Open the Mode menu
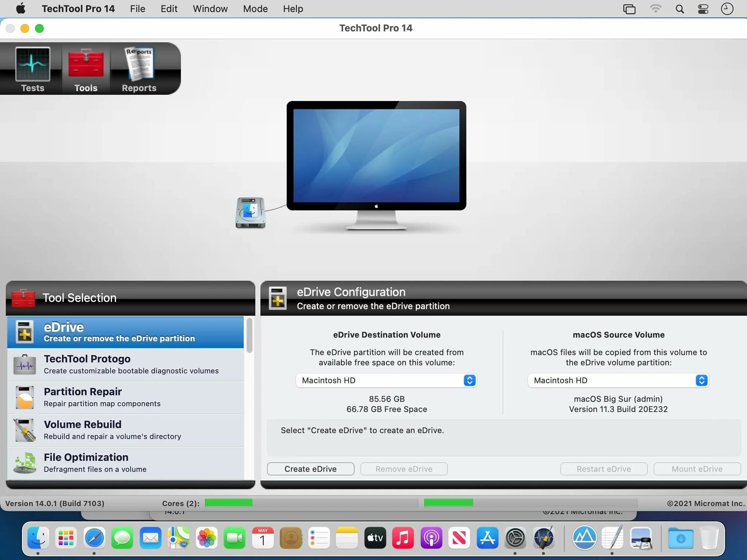 tap(255, 9)
